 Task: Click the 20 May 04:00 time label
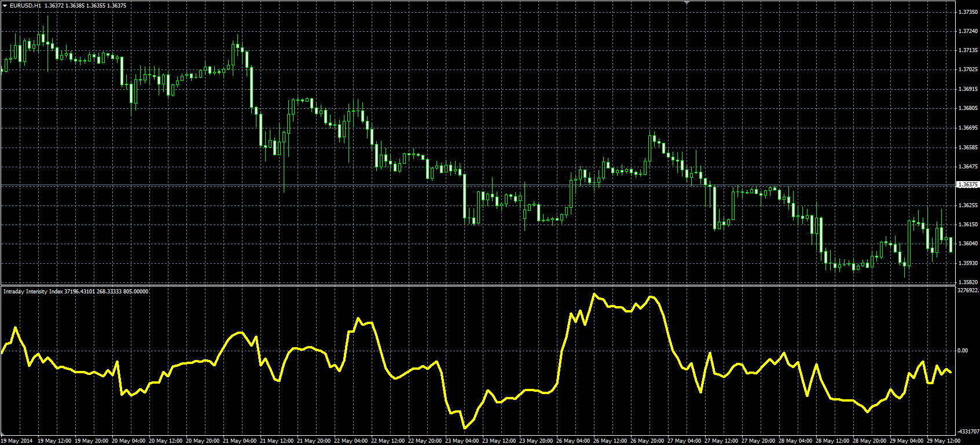point(129,441)
